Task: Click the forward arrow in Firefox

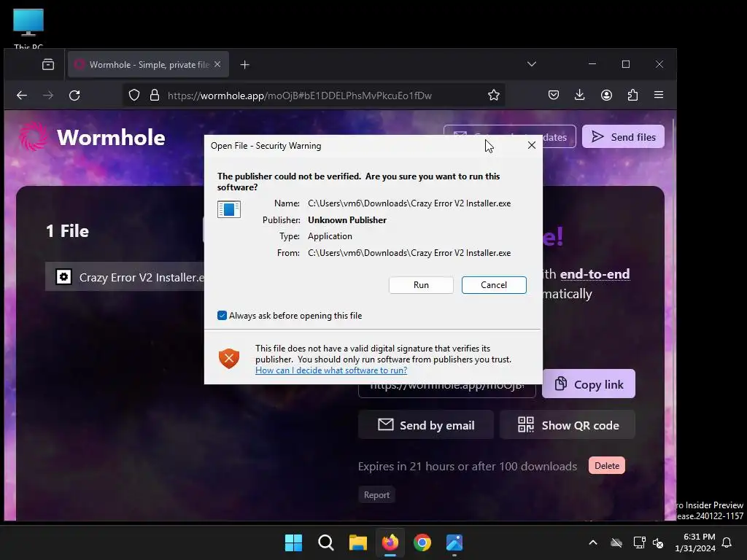Action: 48,96
